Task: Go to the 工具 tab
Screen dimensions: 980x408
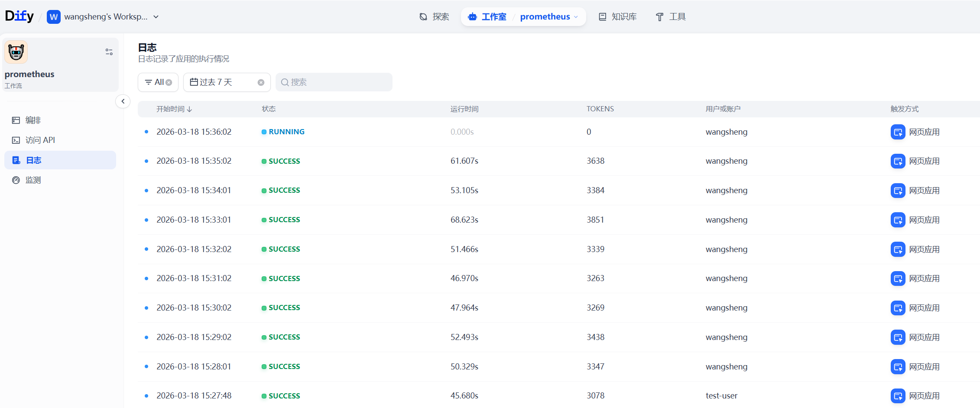Action: (x=671, y=17)
